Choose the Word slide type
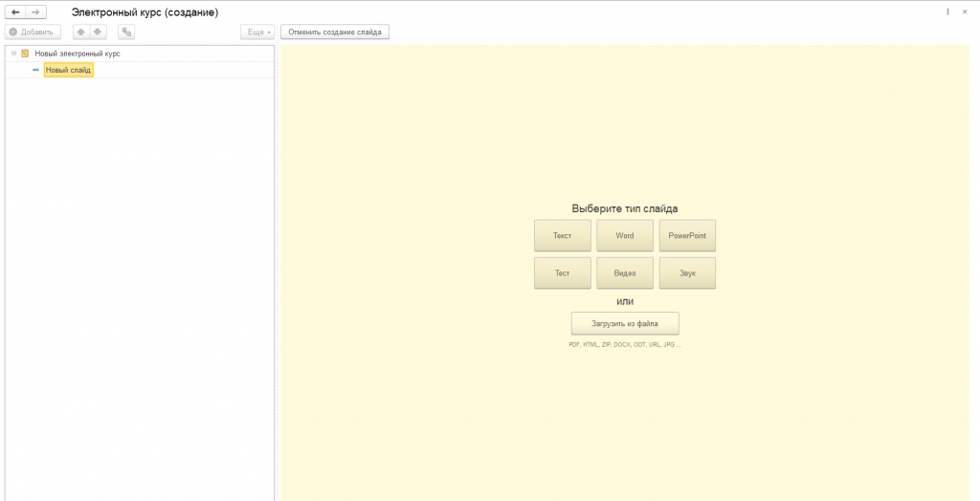The image size is (980, 501). coord(625,235)
